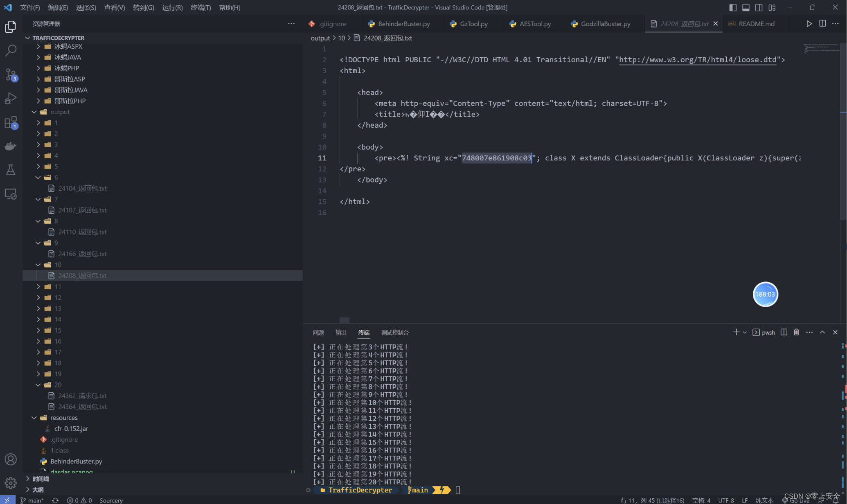
Task: Toggle bottom panel visibility
Action: point(746,7)
